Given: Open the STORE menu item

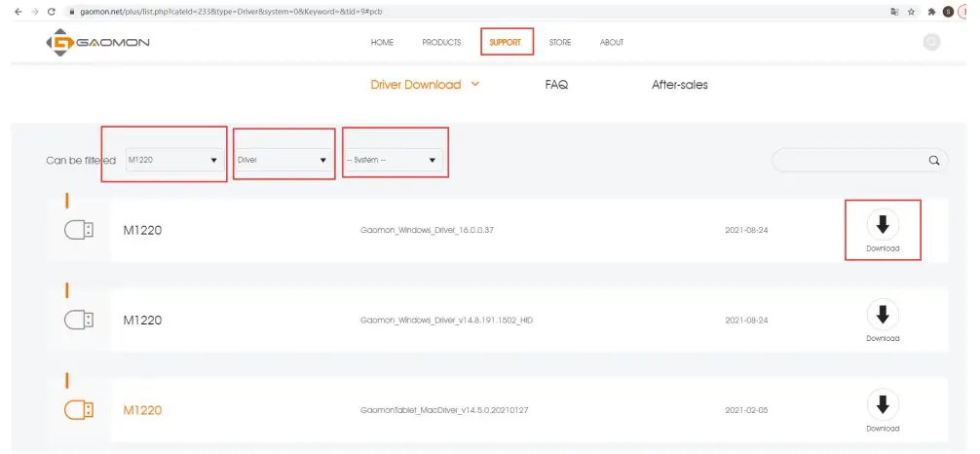Looking at the screenshot, I should coord(560,43).
